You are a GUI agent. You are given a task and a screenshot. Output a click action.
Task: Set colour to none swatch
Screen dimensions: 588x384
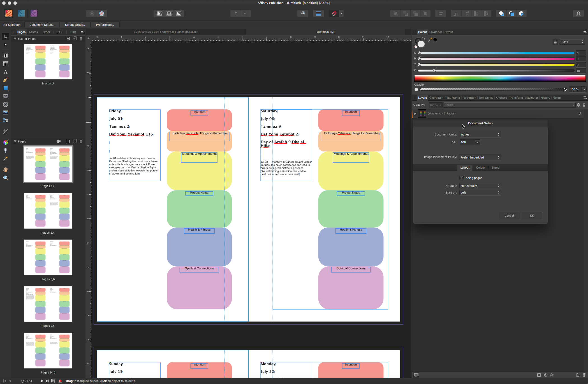click(416, 47)
